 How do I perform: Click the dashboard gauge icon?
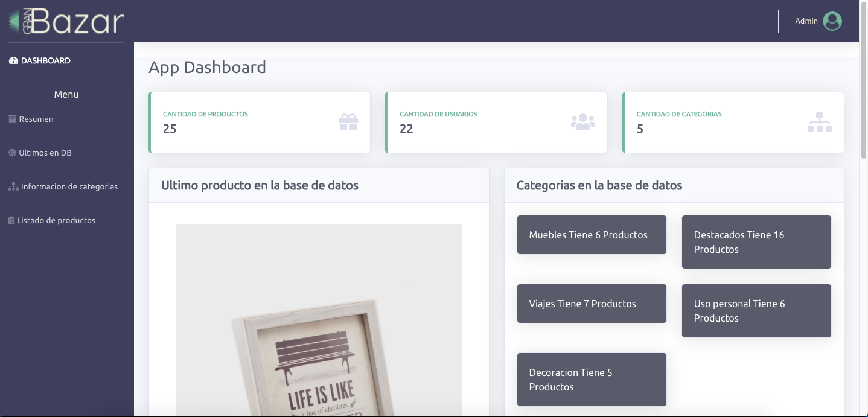[x=13, y=60]
